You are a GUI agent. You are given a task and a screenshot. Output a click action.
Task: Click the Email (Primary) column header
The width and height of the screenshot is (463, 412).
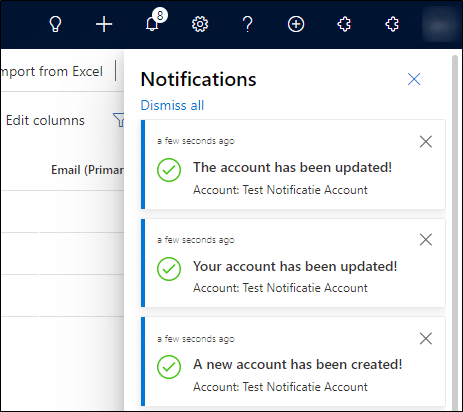point(87,170)
